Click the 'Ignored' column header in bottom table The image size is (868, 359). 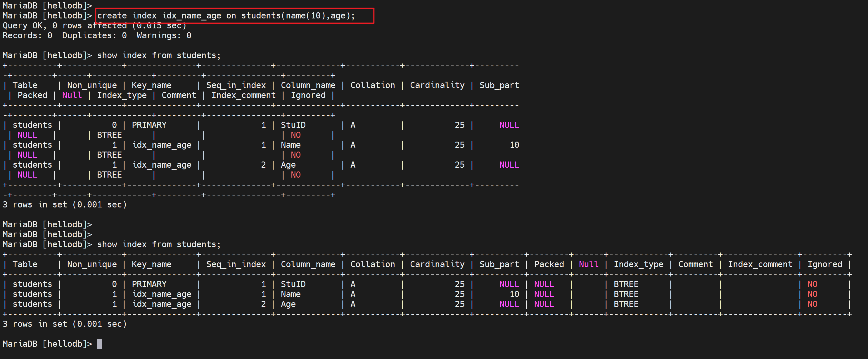pos(824,264)
